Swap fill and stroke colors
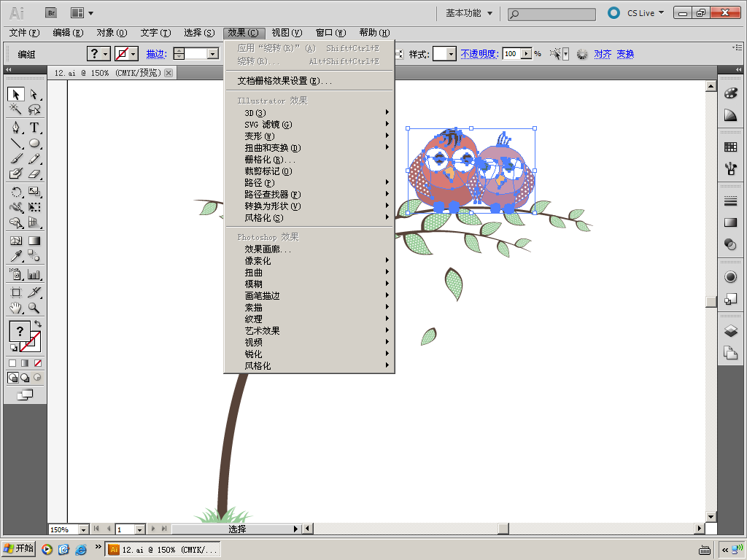This screenshot has height=560, width=747. click(x=38, y=324)
